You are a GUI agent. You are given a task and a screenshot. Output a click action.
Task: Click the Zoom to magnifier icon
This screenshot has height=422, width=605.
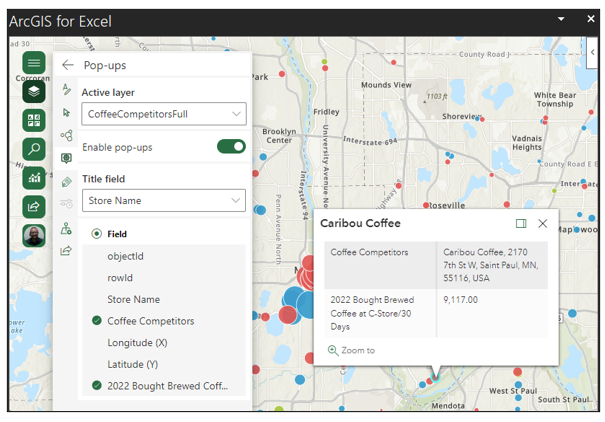point(333,350)
